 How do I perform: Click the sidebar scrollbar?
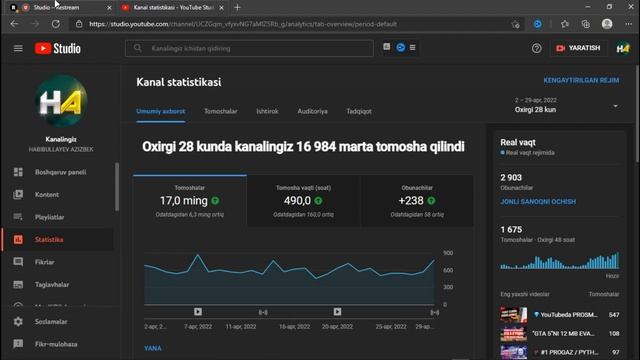117,187
